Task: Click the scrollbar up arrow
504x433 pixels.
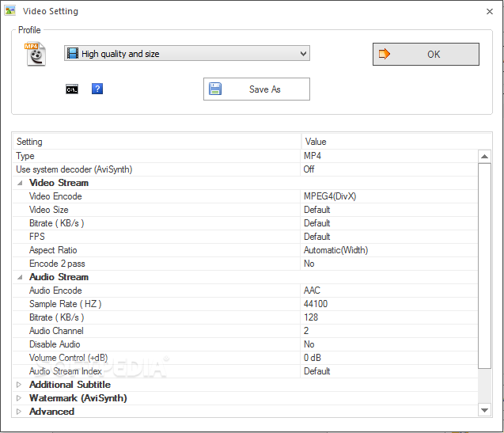Action: coord(484,157)
